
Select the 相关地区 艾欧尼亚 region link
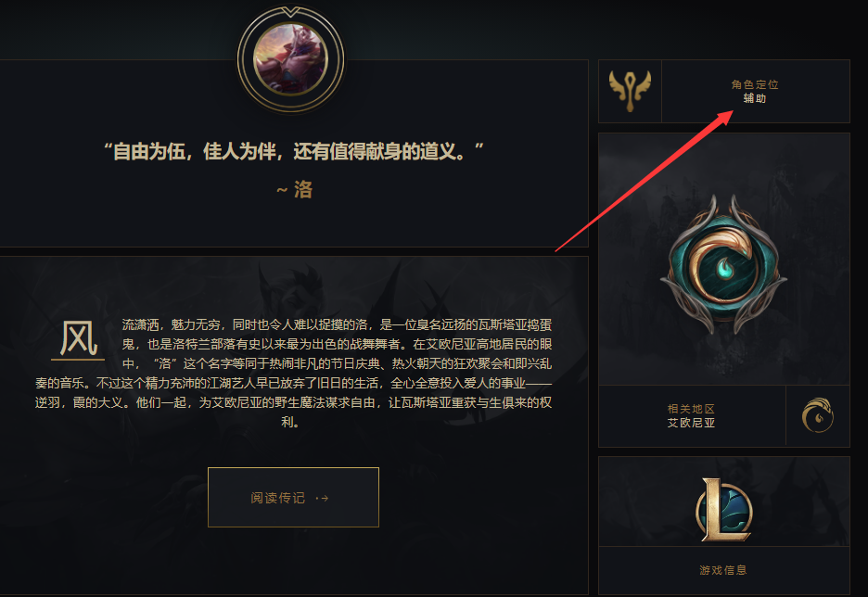[x=692, y=416]
